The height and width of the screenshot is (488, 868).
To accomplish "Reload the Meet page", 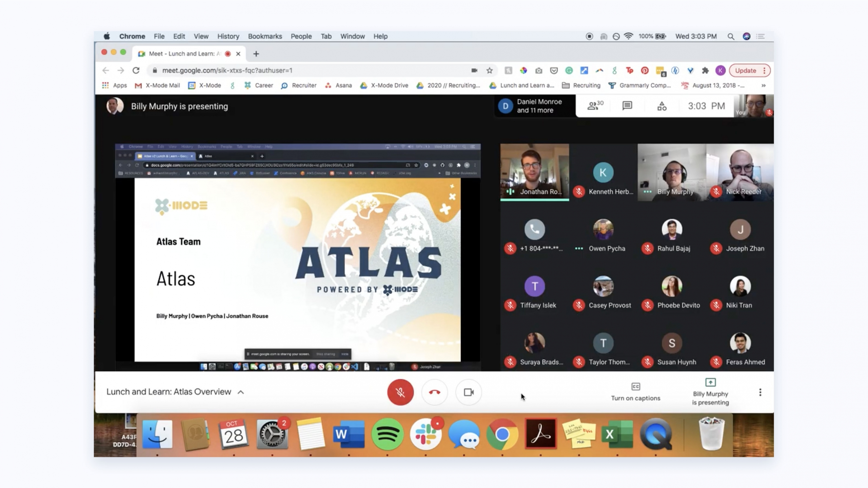I will coord(136,70).
